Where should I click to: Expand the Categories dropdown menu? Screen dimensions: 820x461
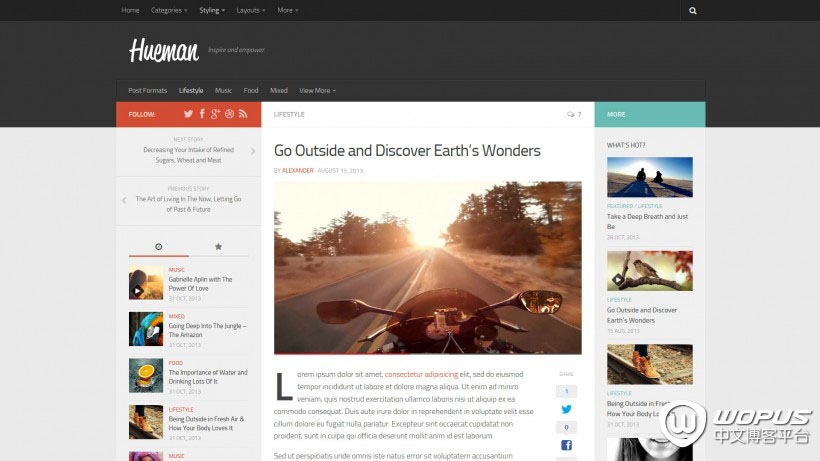tap(168, 10)
